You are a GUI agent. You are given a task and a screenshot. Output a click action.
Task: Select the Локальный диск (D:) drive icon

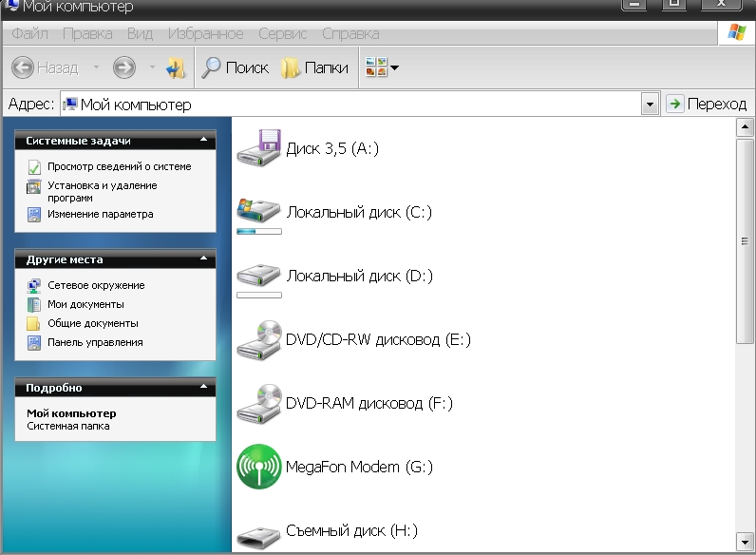[259, 274]
